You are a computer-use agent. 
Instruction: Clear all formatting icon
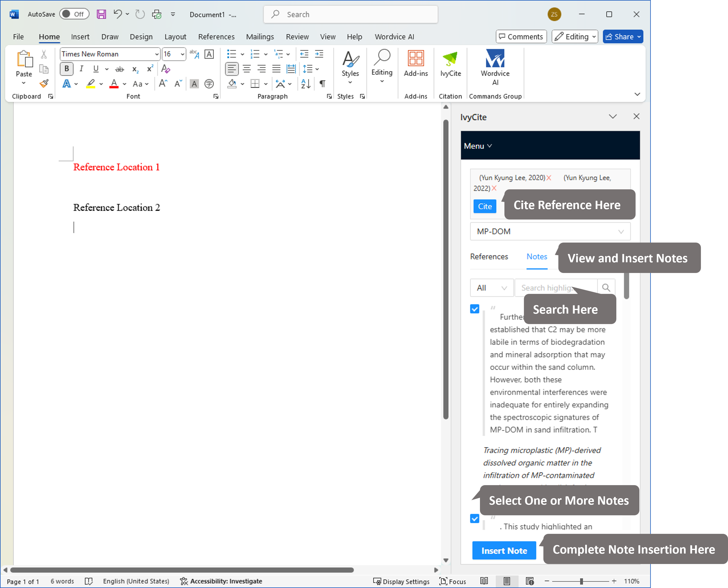coord(166,69)
